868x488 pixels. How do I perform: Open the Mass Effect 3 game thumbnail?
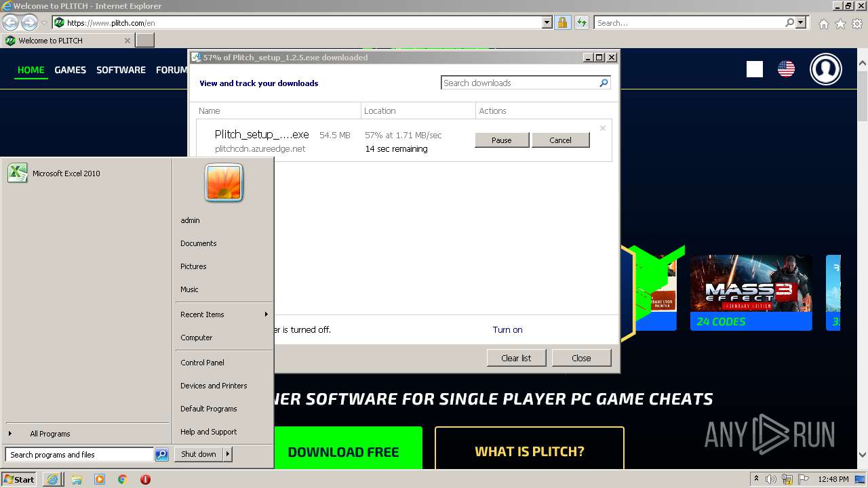pos(751,293)
